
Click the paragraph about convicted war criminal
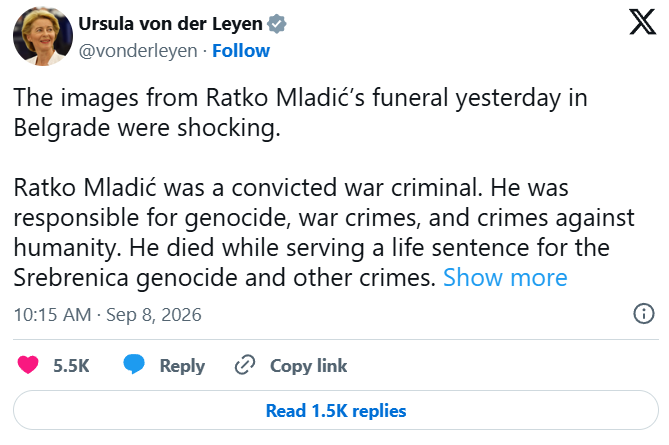tap(324, 233)
